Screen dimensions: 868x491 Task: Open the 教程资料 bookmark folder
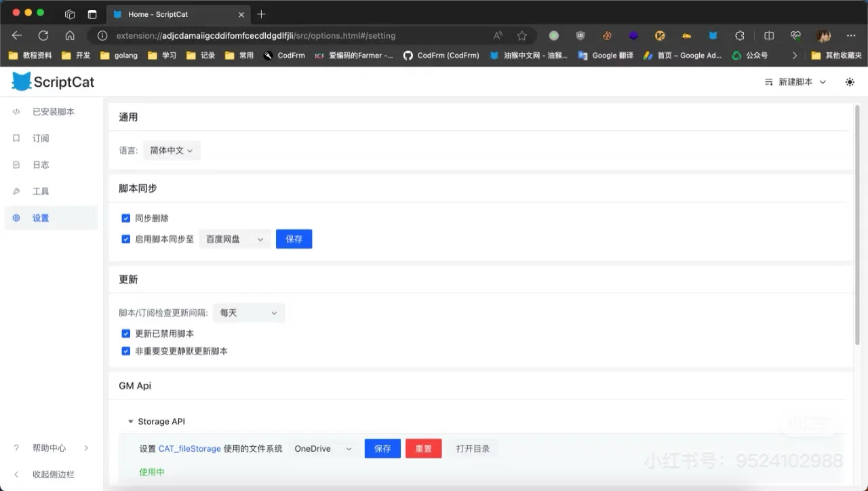(x=30, y=56)
